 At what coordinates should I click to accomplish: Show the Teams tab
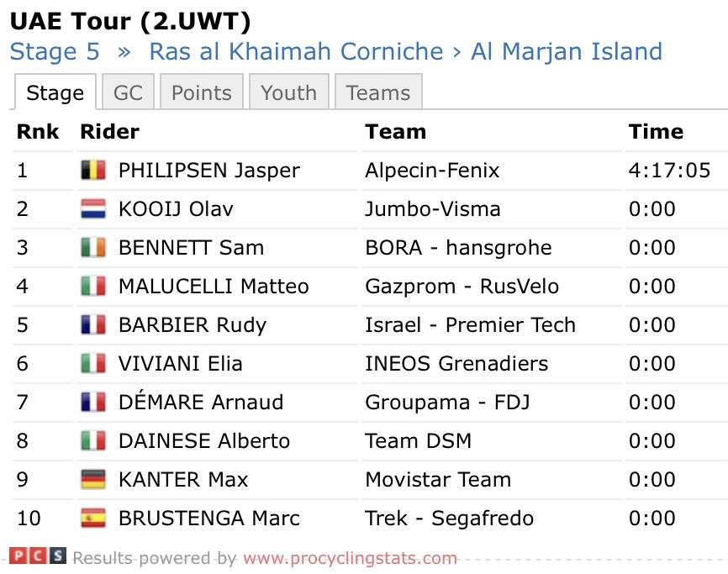377,92
